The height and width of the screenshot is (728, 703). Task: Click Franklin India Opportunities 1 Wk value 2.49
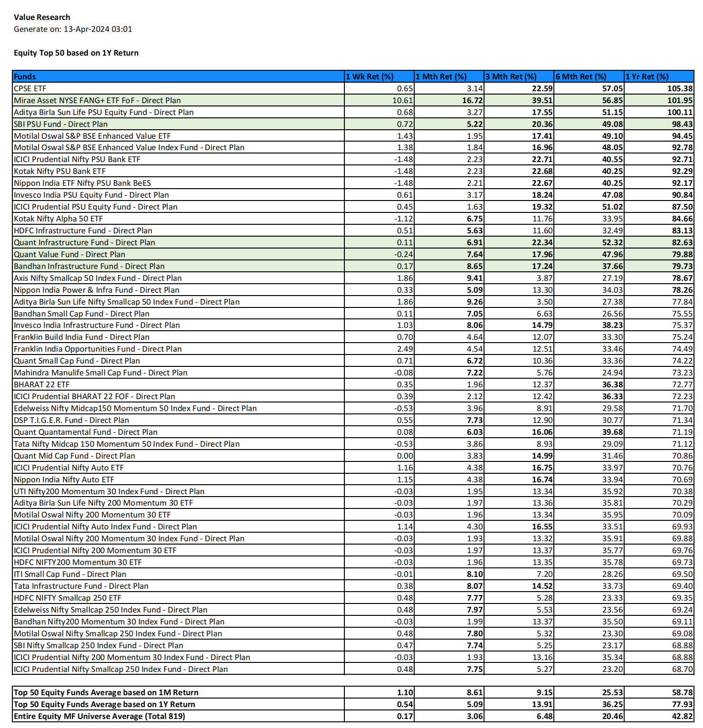coord(405,349)
